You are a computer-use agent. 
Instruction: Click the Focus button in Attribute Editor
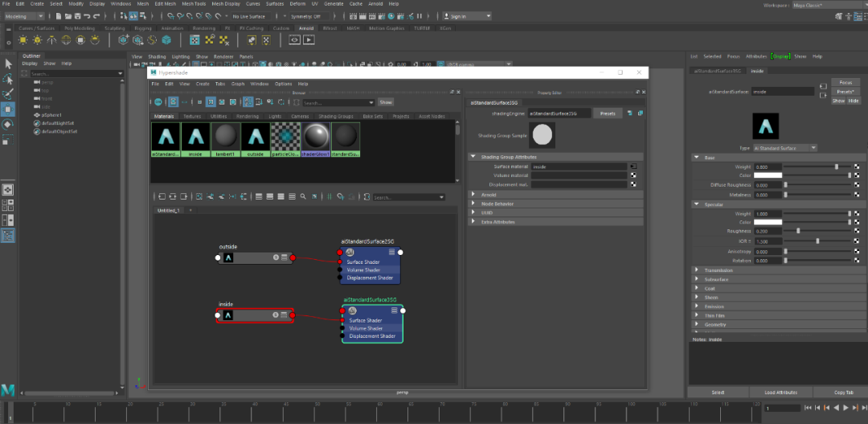(845, 82)
